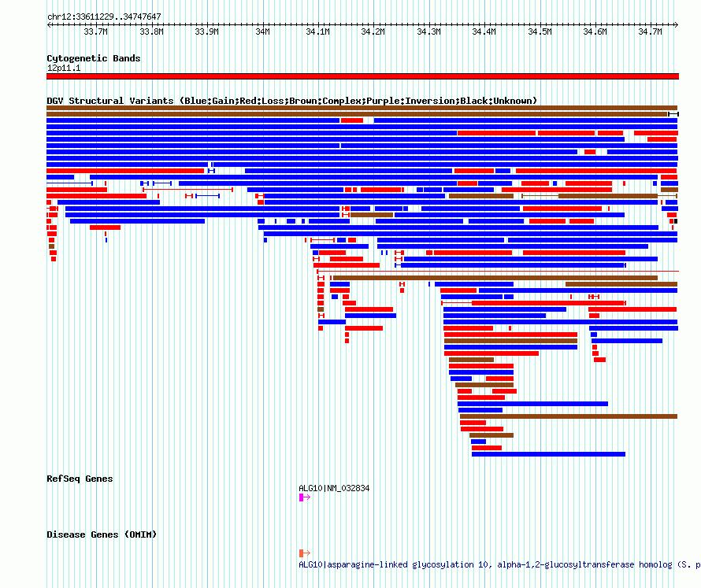
Task: Click the Disease Genes (OMIM) track title
Action: tap(102, 534)
